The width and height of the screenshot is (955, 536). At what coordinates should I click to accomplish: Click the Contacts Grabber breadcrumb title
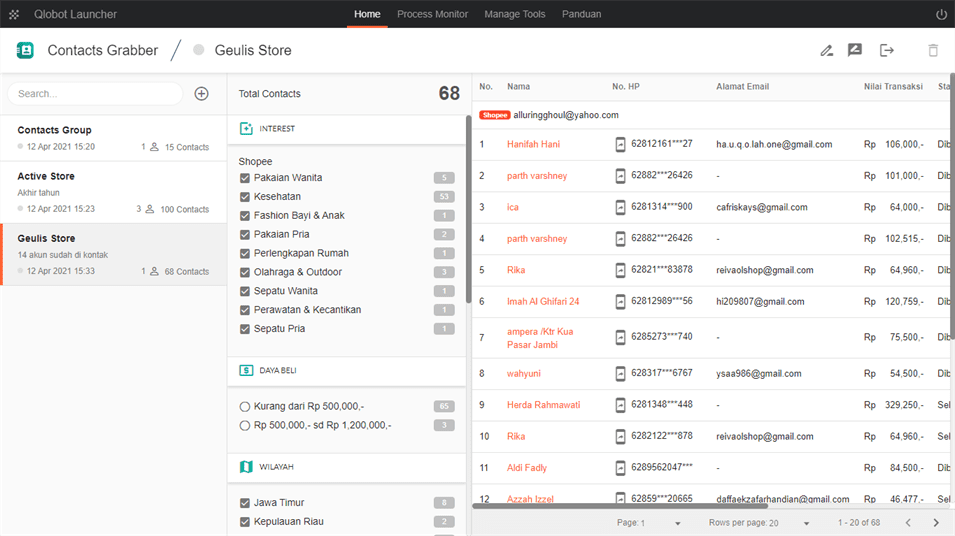click(103, 50)
